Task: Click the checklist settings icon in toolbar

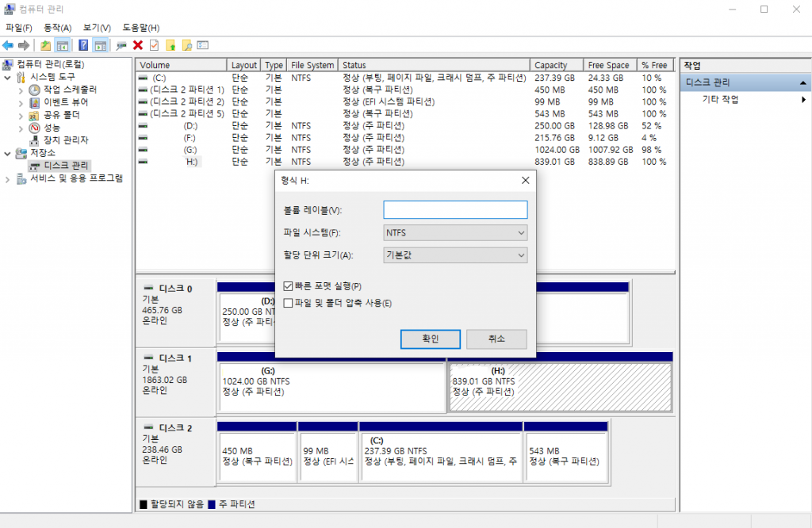Action: pos(203,45)
